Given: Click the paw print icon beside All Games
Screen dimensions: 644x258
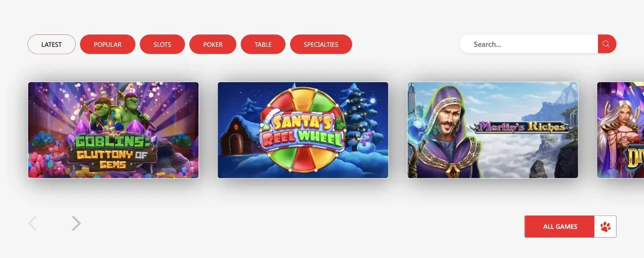Looking at the screenshot, I should [x=605, y=227].
